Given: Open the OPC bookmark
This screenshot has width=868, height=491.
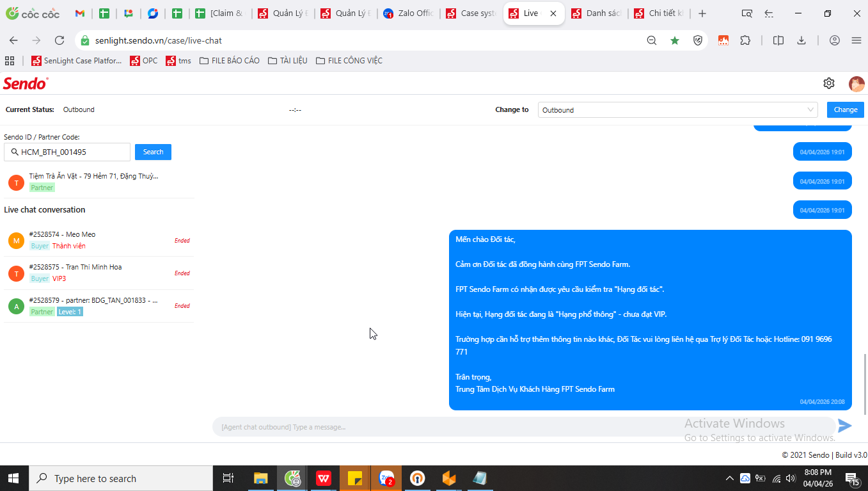Looking at the screenshot, I should pyautogui.click(x=143, y=61).
